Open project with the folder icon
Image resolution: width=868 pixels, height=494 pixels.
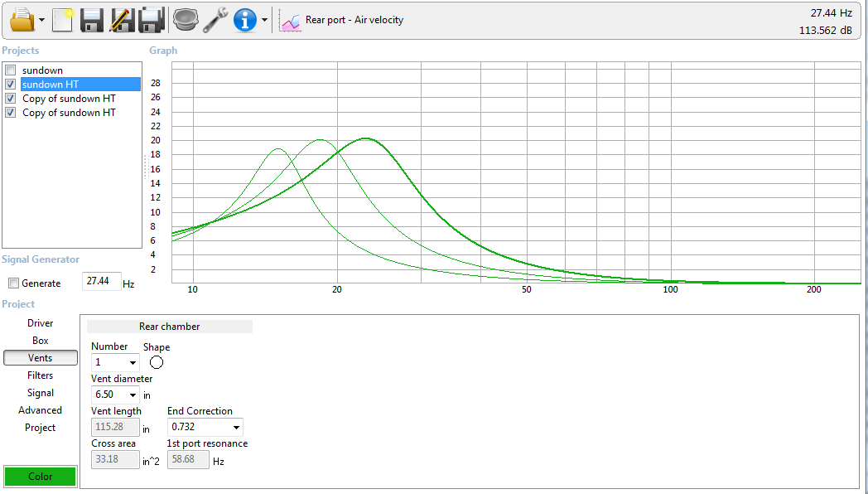click(23, 20)
